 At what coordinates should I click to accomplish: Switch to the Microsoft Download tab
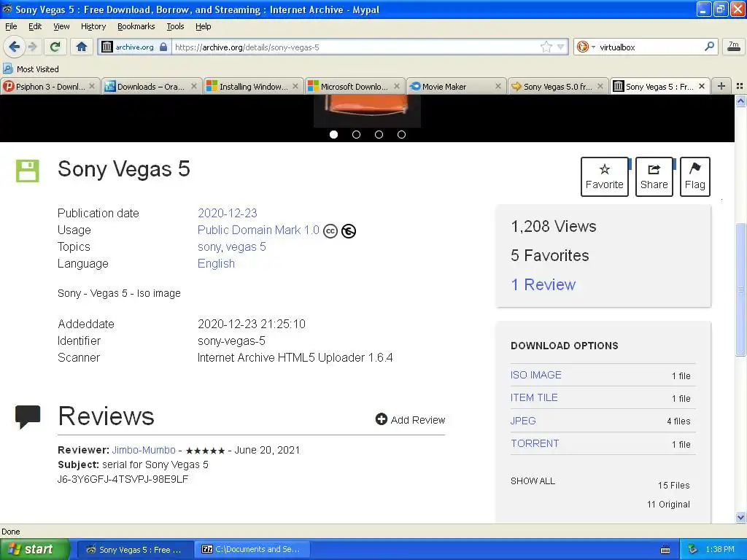355,86
